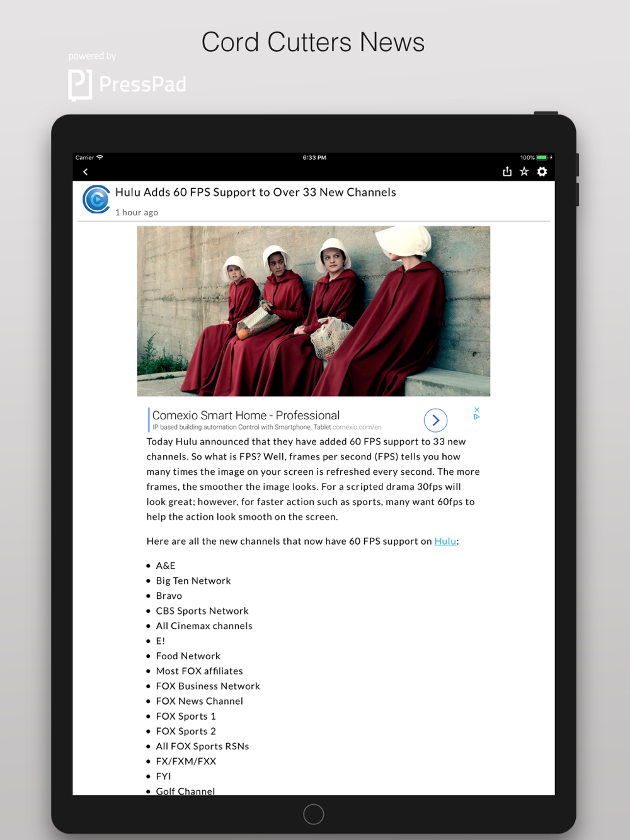
Task: Tap the ad description about building automation
Action: (242, 427)
